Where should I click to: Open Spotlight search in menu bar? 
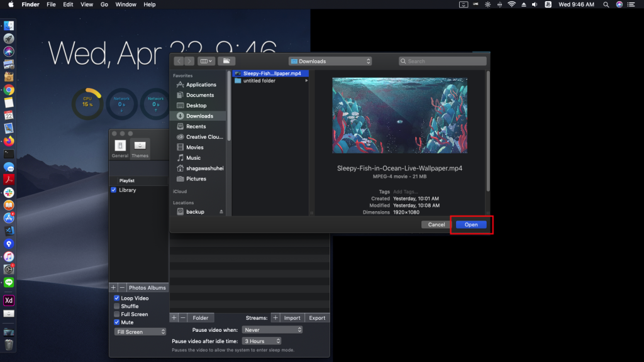[x=606, y=4]
